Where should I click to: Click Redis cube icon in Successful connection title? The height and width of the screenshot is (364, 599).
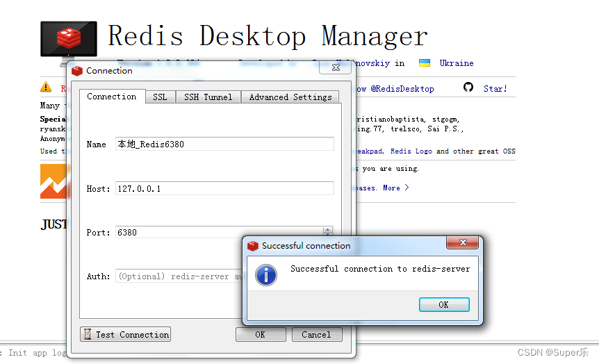tap(253, 246)
